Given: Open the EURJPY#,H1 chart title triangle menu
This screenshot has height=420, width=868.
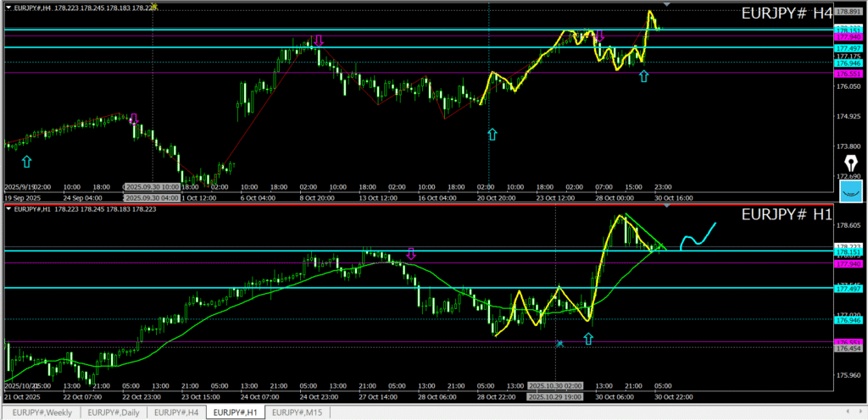Looking at the screenshot, I should coord(9,209).
